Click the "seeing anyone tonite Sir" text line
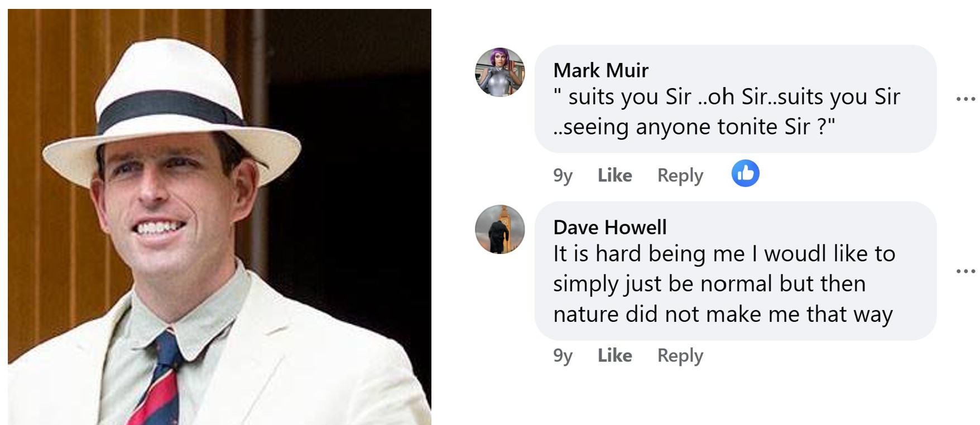 click(x=694, y=127)
